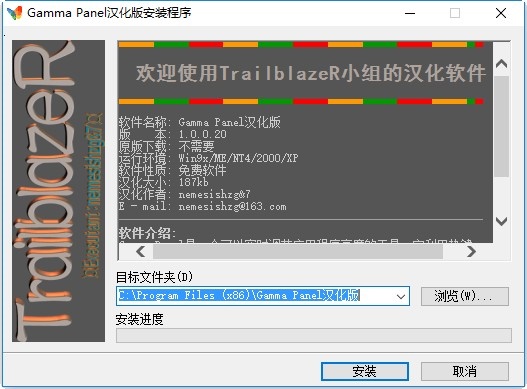Click the Win9x/ME/NT4/2000/XP text
Viewport: 527px width, 389px height.
click(x=238, y=158)
